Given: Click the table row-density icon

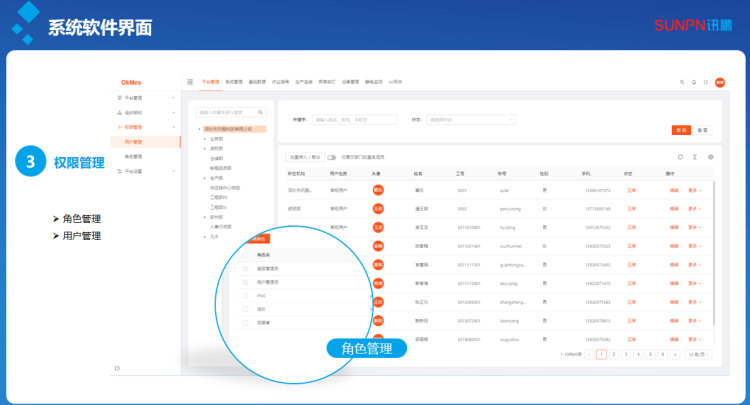Looking at the screenshot, I should (695, 157).
